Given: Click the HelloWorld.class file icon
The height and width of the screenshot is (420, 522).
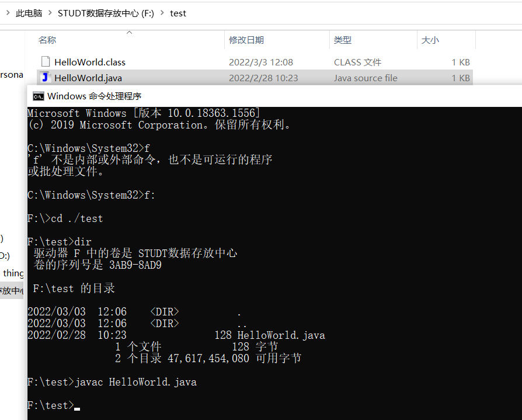Looking at the screenshot, I should tap(46, 61).
